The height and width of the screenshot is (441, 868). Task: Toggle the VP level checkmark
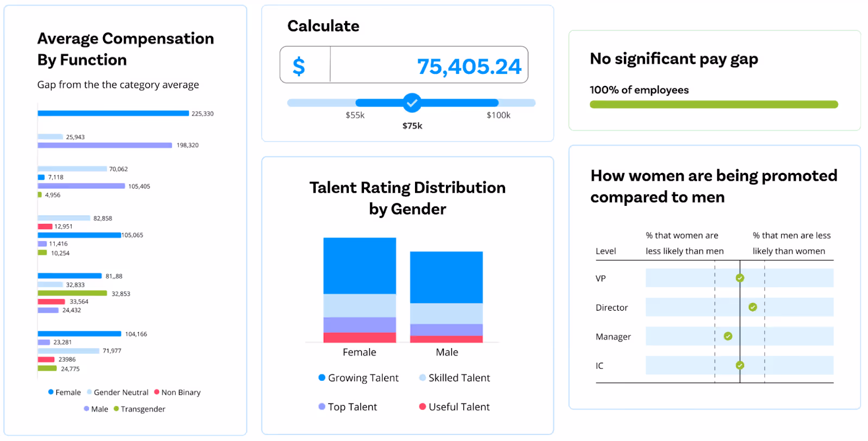coord(739,278)
